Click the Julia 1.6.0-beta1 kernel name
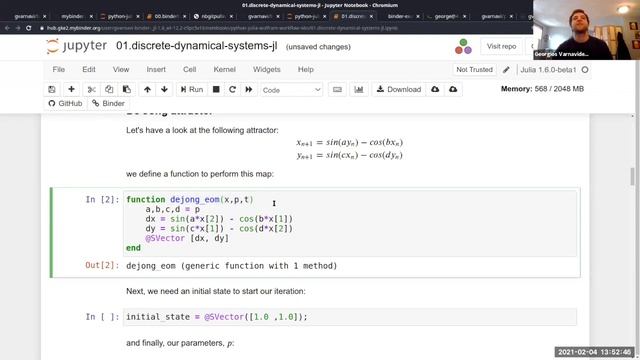Screen dimensions: 640x360 tap(548, 70)
